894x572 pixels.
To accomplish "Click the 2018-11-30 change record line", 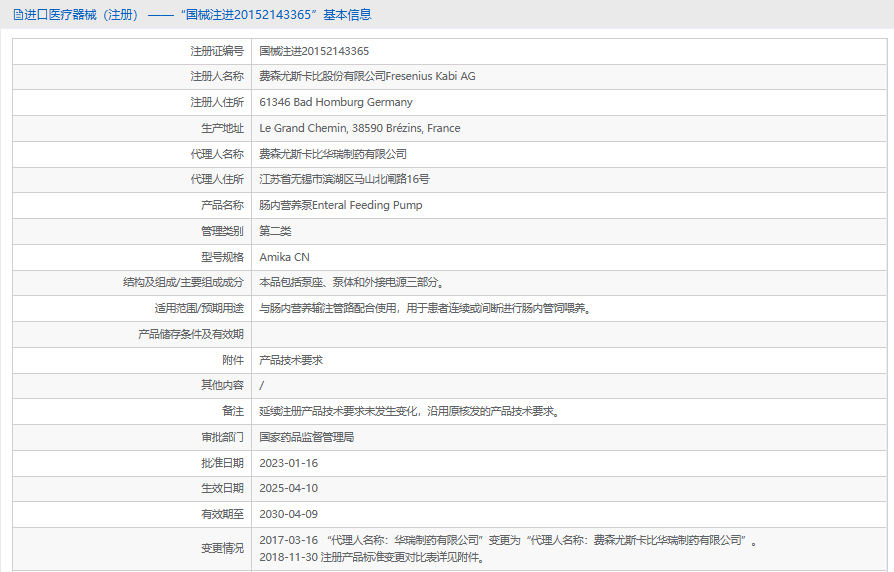I will [372, 557].
